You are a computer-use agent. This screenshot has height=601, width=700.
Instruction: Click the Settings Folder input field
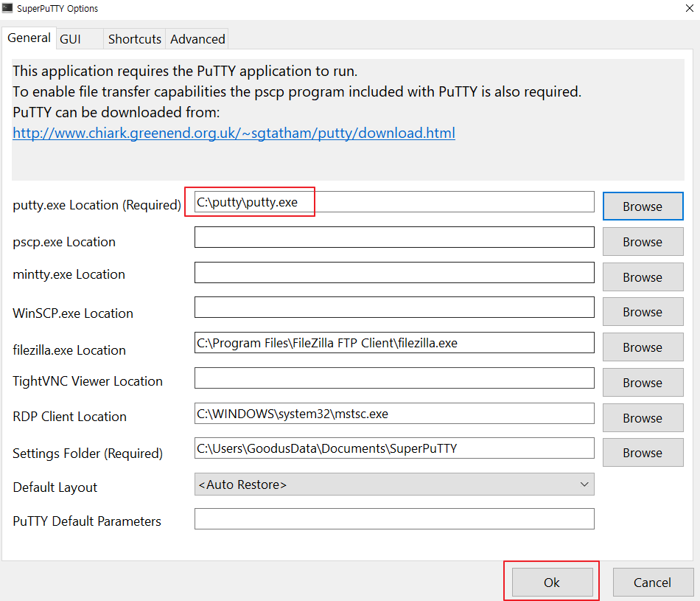[x=394, y=448]
